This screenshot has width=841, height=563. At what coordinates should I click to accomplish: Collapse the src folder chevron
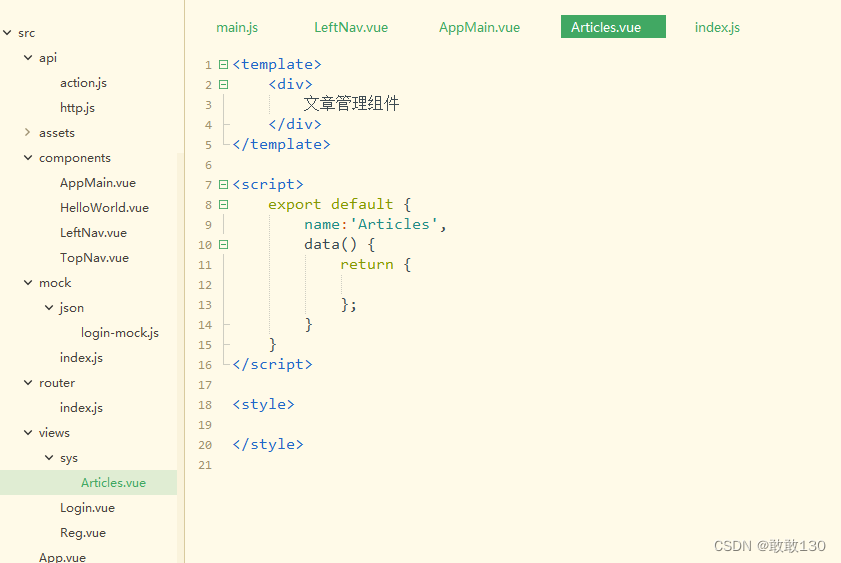pos(7,33)
